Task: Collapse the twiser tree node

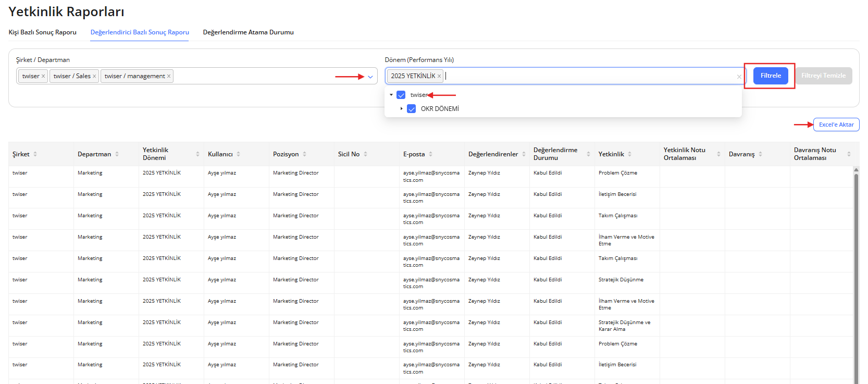Action: click(391, 95)
